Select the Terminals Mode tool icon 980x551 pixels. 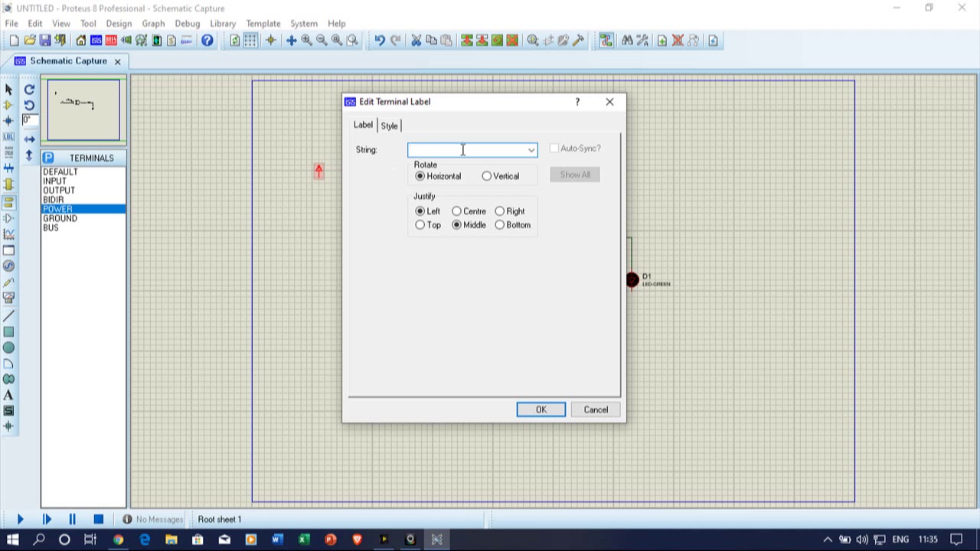tap(8, 202)
